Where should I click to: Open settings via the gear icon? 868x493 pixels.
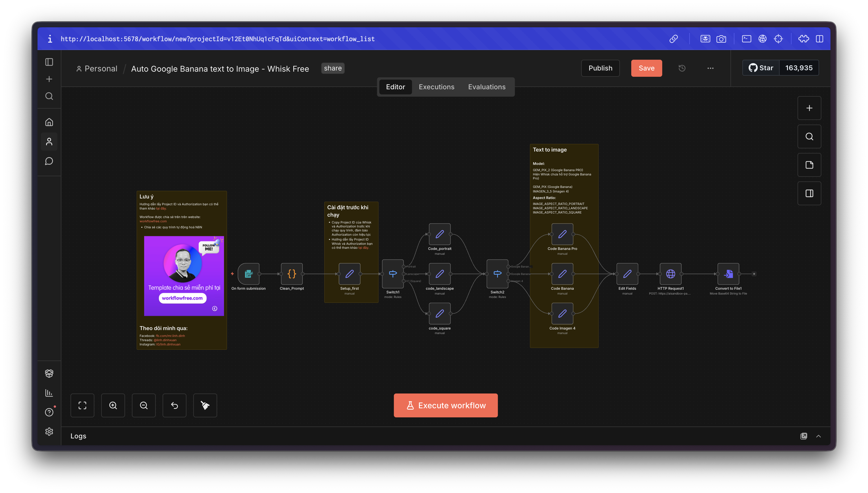[49, 432]
